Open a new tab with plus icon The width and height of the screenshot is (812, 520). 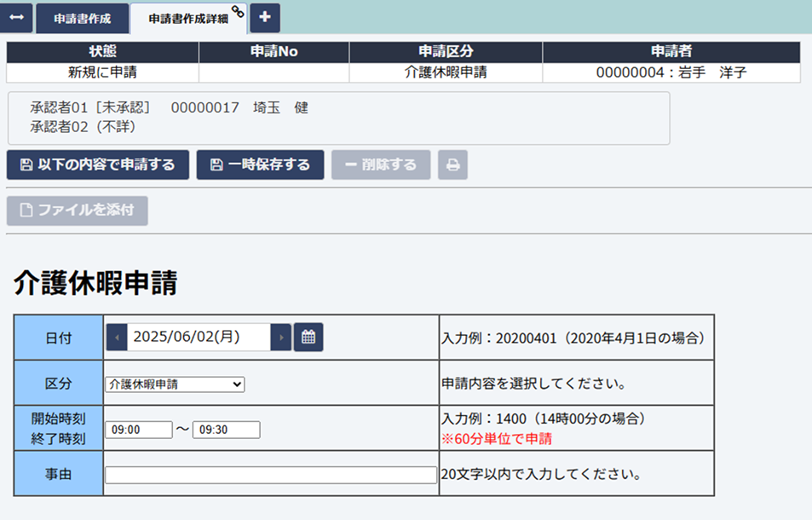point(265,17)
